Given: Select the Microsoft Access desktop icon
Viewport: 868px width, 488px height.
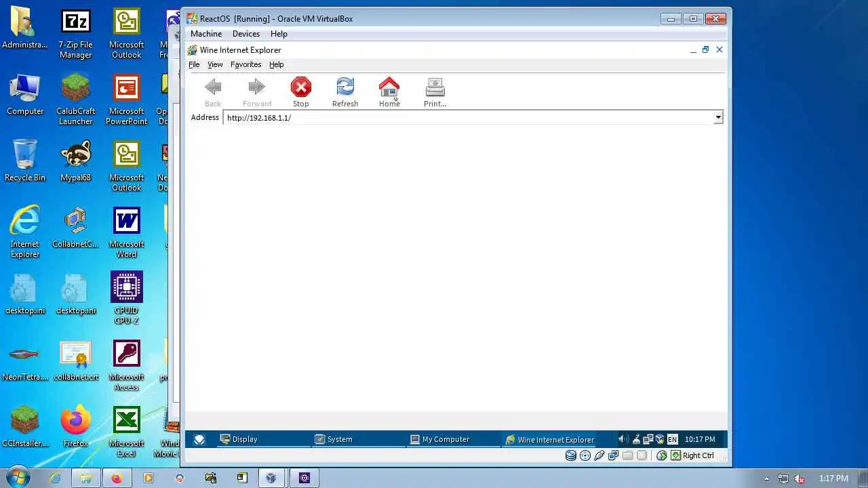Looking at the screenshot, I should pyautogui.click(x=127, y=365).
